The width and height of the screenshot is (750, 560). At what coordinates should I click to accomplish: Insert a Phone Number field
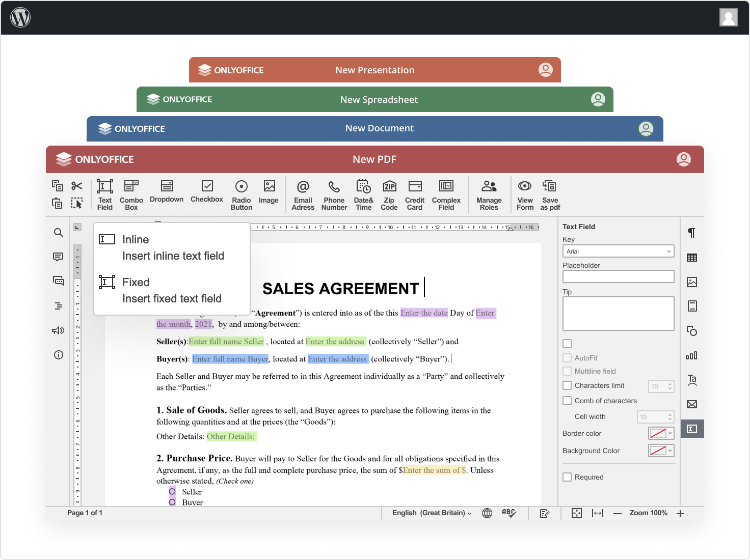[334, 194]
